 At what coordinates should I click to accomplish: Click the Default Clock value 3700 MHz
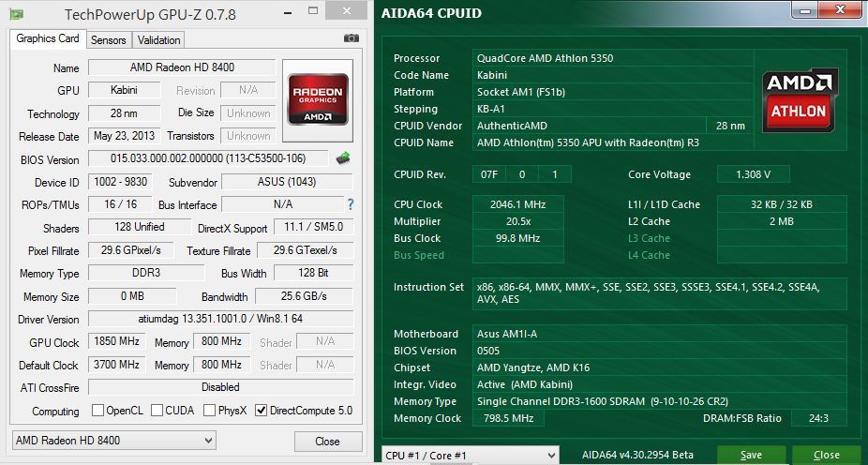[117, 365]
